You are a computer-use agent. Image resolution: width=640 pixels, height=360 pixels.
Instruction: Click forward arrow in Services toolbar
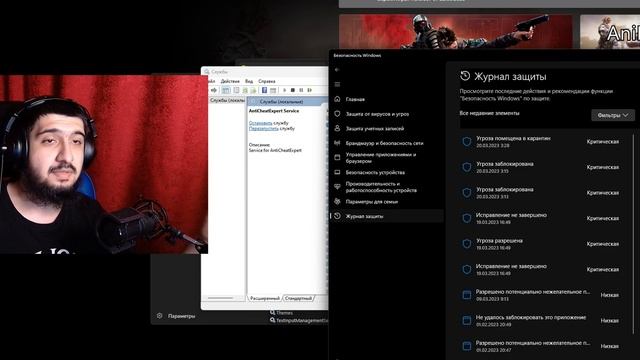tap(214, 90)
